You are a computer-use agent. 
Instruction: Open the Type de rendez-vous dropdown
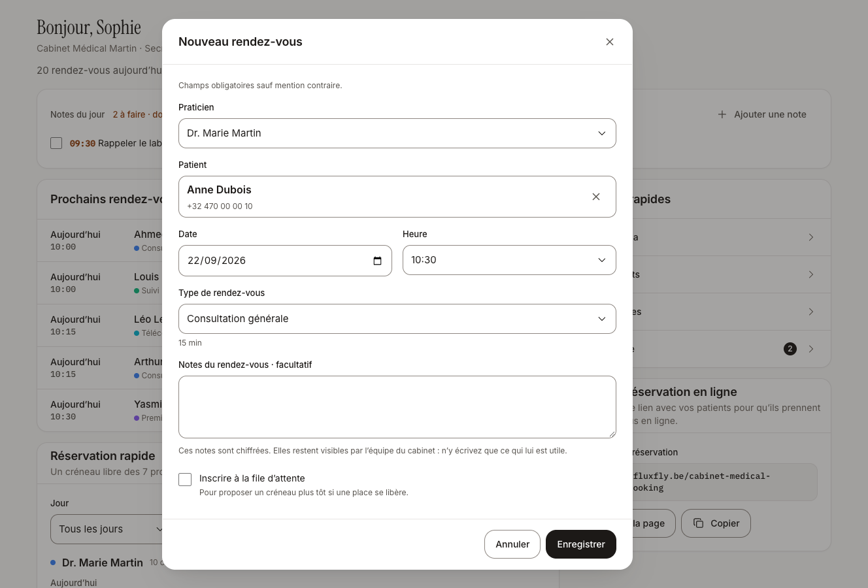pyautogui.click(x=397, y=319)
